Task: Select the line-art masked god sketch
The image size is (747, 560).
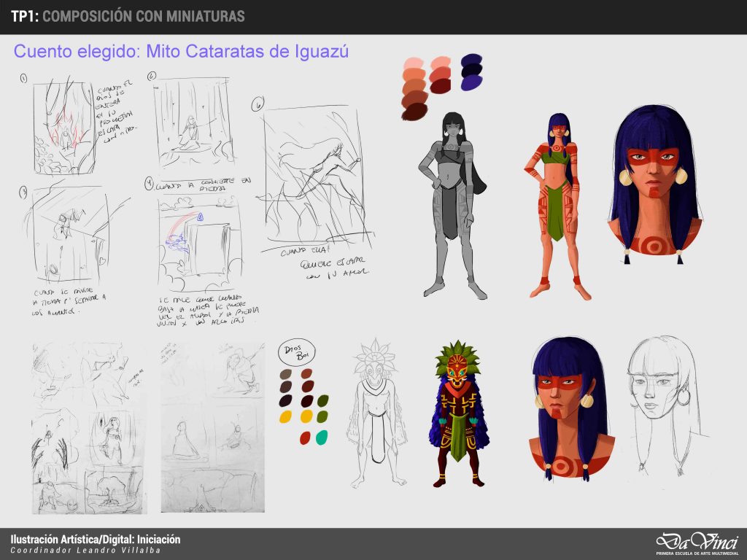Action: pyautogui.click(x=378, y=412)
